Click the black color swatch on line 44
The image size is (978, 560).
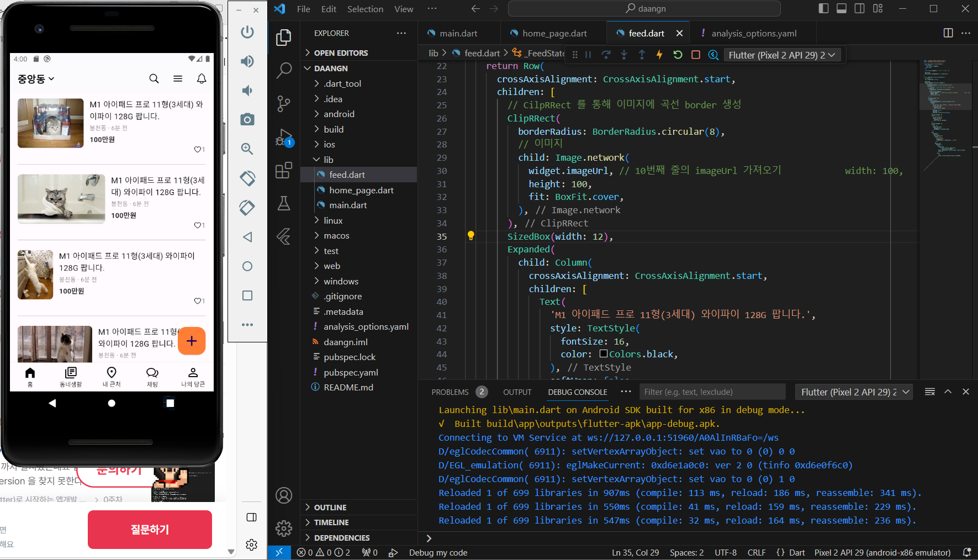(604, 353)
